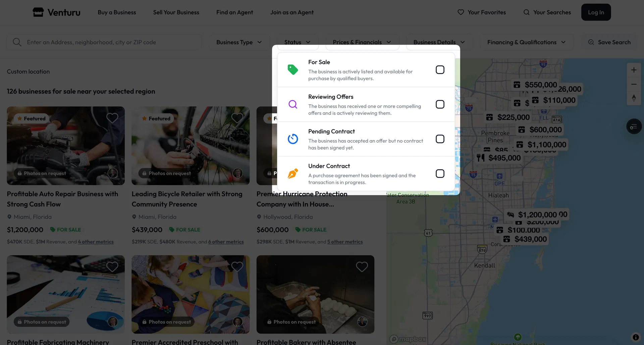
Task: Favorite the Profitable Auto Repair Business listing
Action: coord(112,118)
